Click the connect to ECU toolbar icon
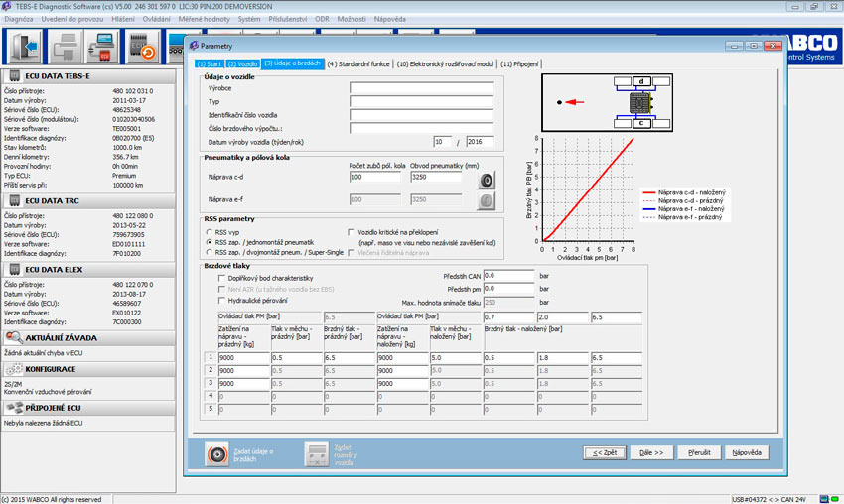Viewport: 844px width, 504px height. 103,47
